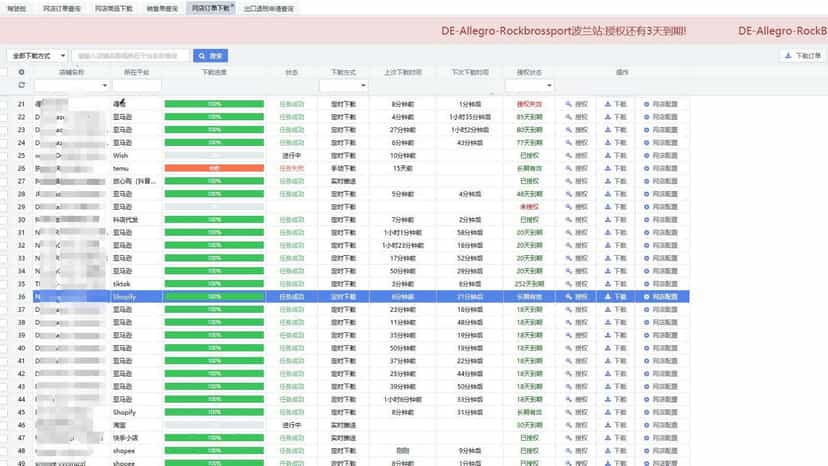
Task: Switch to the first tab on the left
Action: 16,8
